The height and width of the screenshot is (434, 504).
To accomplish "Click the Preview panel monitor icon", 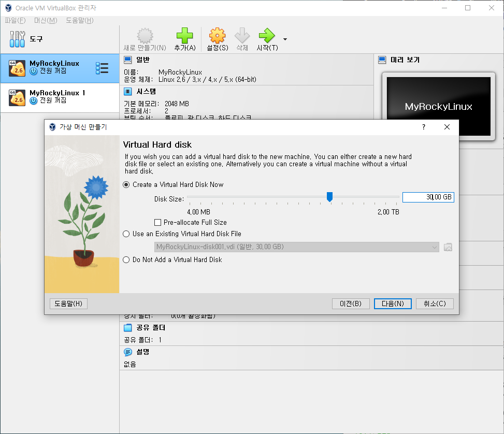I will 382,60.
